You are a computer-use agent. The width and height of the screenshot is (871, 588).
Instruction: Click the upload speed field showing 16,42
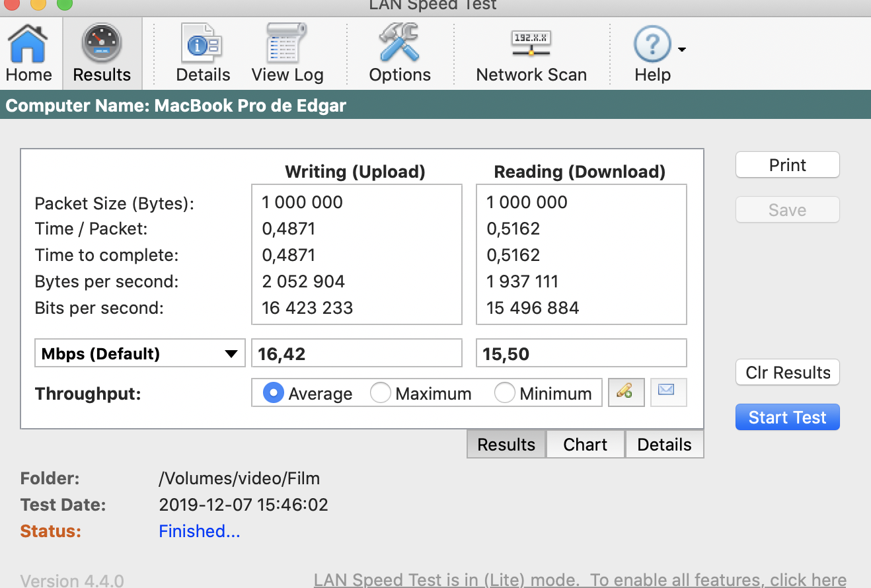point(357,353)
